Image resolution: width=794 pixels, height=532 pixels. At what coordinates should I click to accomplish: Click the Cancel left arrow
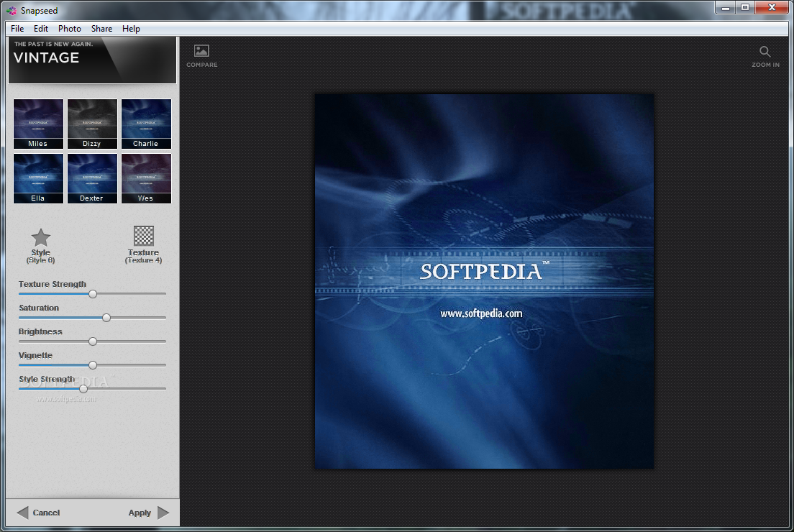[x=22, y=513]
